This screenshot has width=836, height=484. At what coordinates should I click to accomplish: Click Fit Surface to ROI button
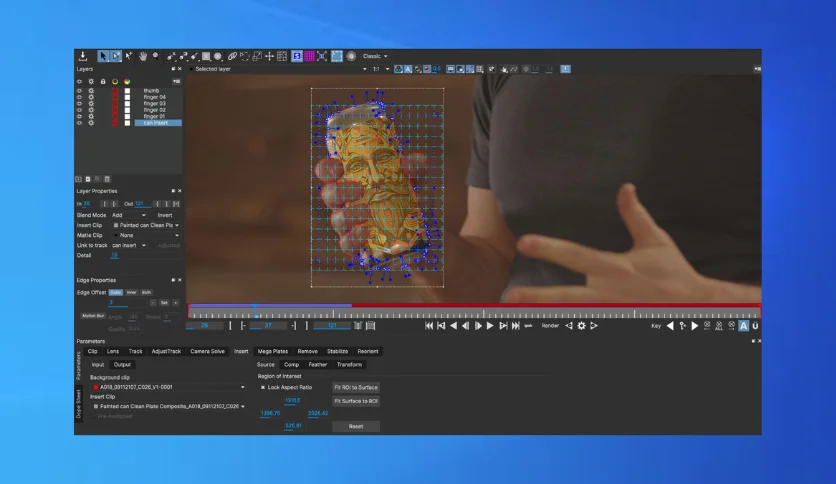click(356, 401)
